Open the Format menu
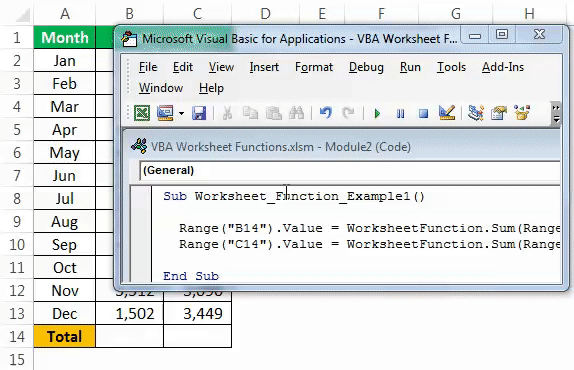The width and height of the screenshot is (574, 370). coord(314,67)
